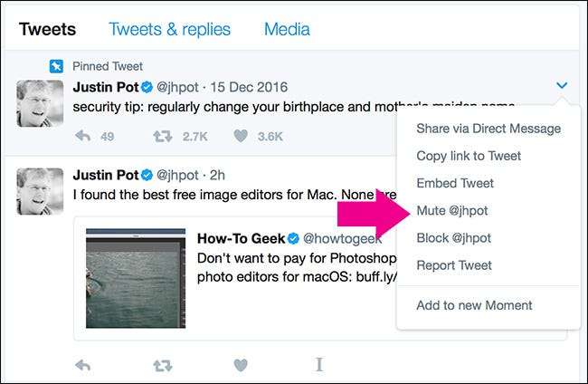Viewport: 588px width, 384px height.
Task: Retweet the free image editors tweet
Action: (x=162, y=365)
